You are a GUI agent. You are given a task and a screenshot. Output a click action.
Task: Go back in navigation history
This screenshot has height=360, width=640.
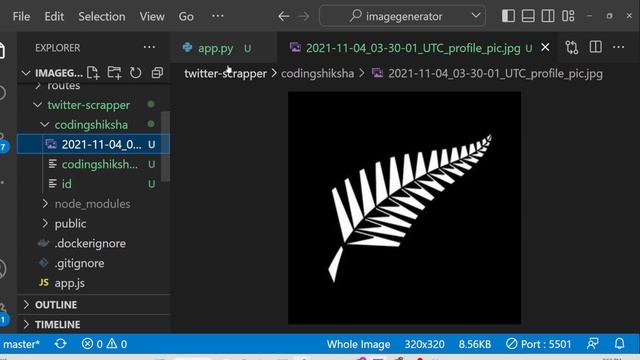284,16
